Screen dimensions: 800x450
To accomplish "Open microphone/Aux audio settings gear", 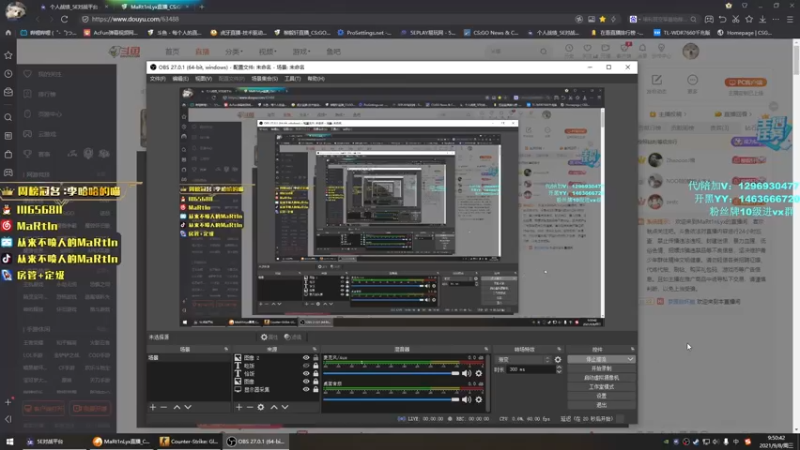I will [x=479, y=373].
